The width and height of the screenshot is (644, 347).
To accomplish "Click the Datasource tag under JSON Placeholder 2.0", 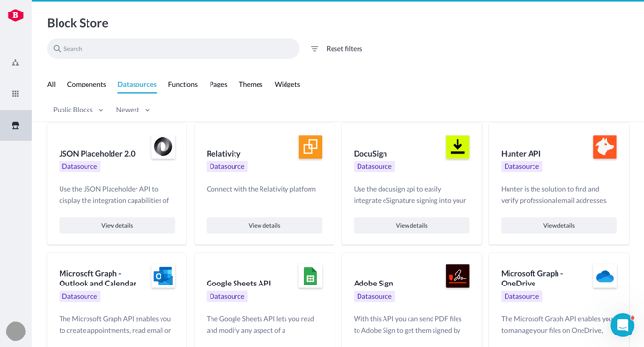I will click(x=80, y=166).
